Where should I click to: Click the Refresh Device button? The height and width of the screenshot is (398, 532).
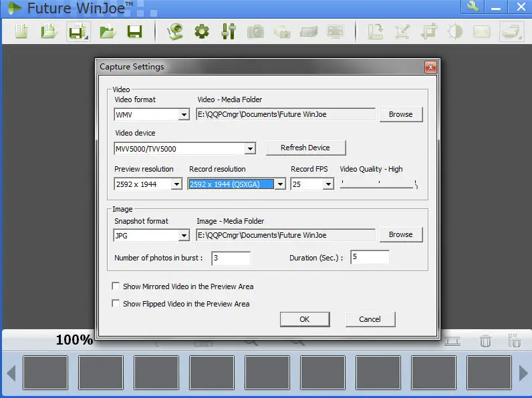click(305, 148)
